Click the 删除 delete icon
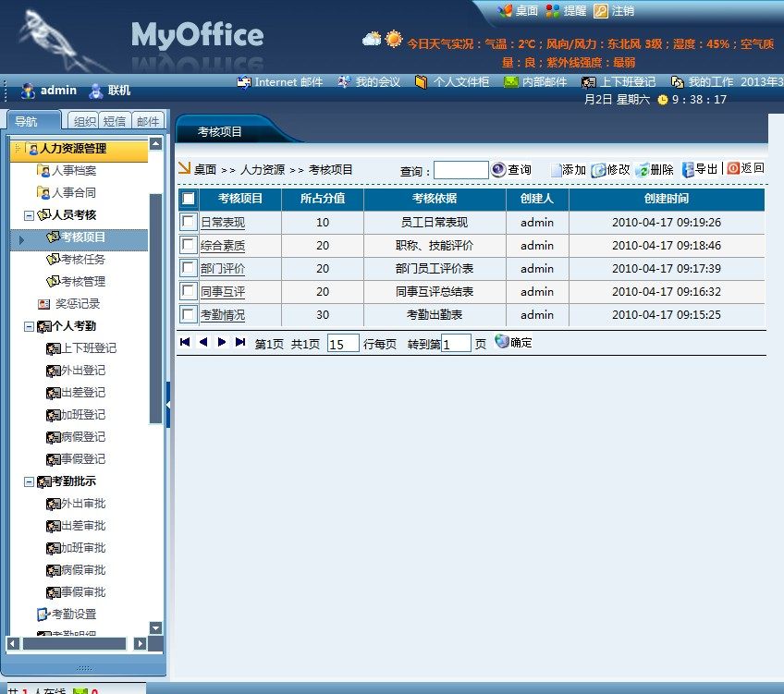The height and width of the screenshot is (694, 784). [642, 170]
